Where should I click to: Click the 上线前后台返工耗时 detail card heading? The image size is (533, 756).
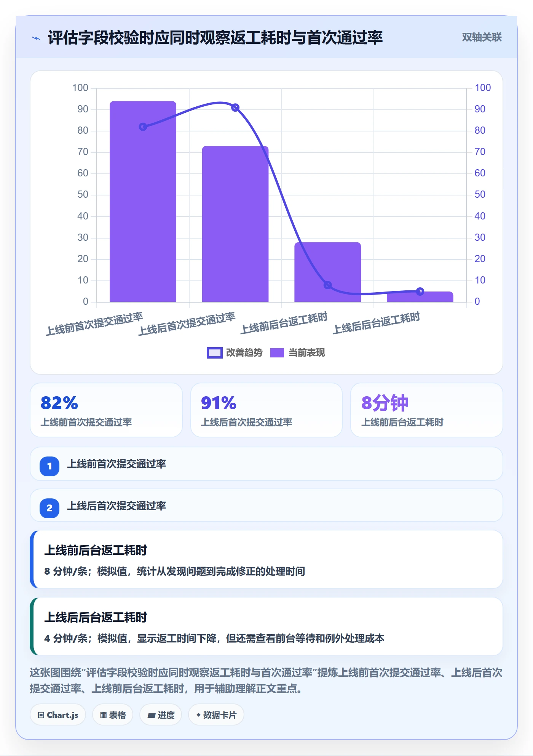[x=96, y=550]
